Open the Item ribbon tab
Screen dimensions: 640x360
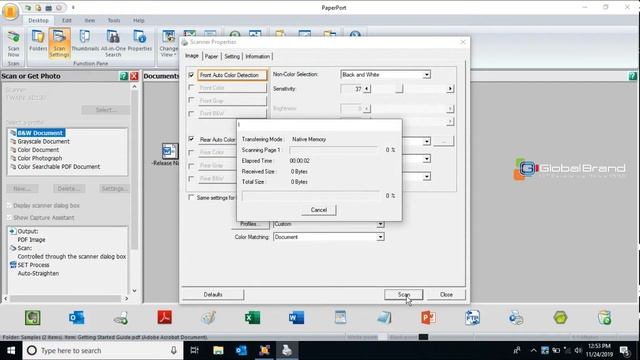[x=90, y=20]
